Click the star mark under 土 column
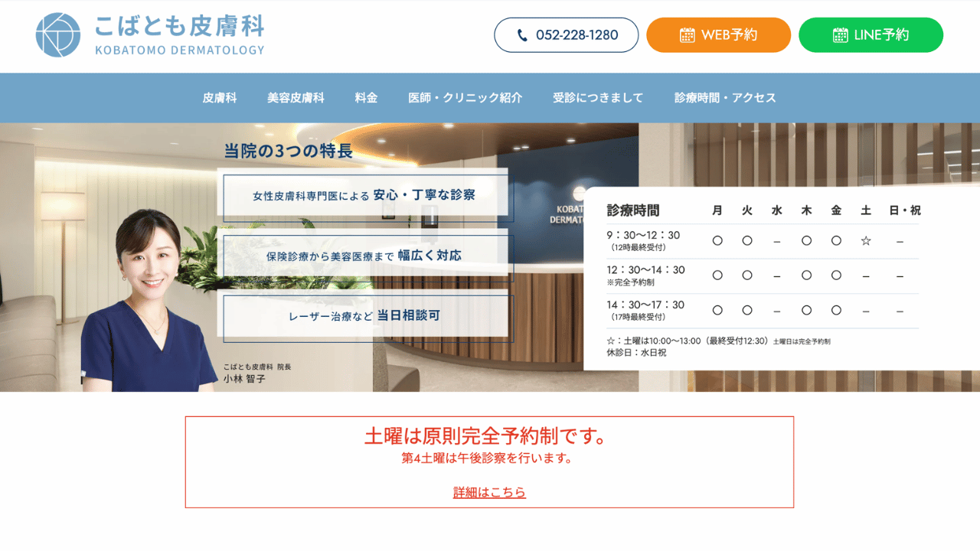 866,240
